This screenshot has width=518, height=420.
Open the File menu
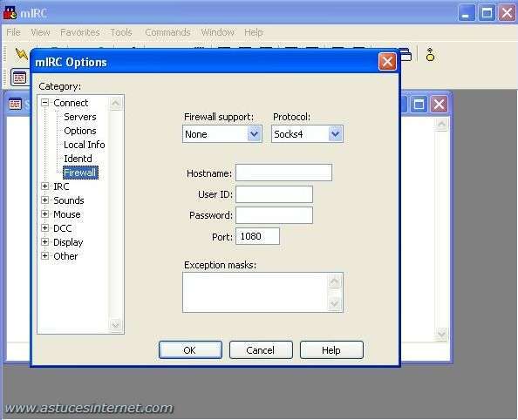tap(14, 32)
